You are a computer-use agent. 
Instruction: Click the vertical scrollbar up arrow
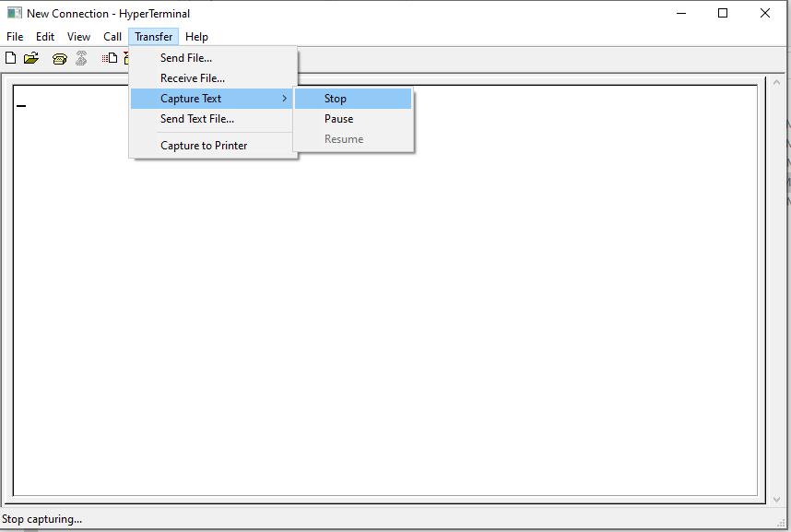(777, 83)
